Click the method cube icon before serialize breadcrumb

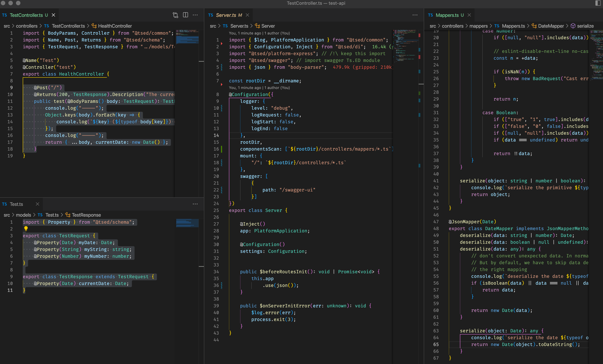[573, 26]
